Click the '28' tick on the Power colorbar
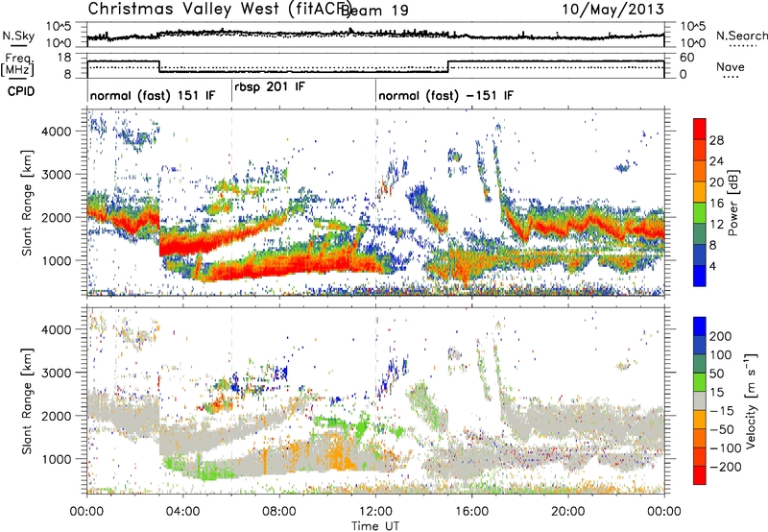The width and height of the screenshot is (768, 532). [x=716, y=140]
